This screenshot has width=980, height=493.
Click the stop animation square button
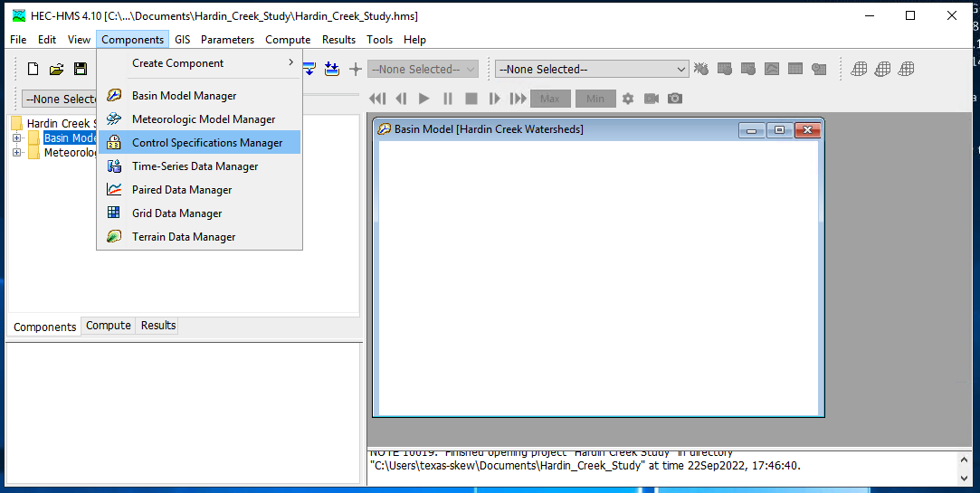pyautogui.click(x=471, y=99)
